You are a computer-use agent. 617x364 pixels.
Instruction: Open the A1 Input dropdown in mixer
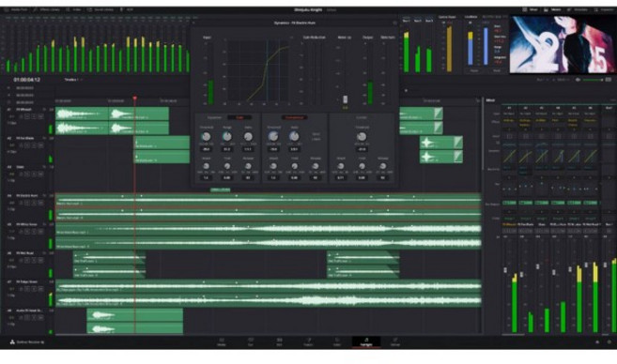coord(509,114)
